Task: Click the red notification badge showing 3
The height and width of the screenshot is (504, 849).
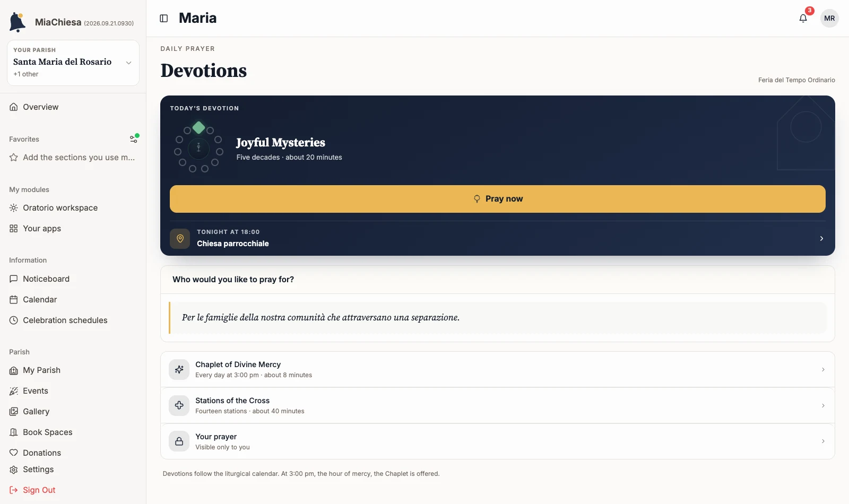Action: pyautogui.click(x=810, y=11)
